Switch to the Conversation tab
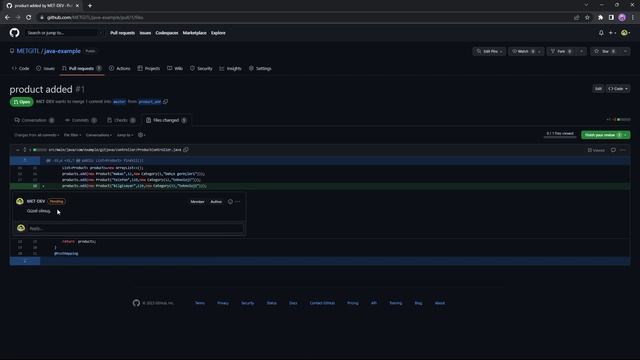 pyautogui.click(x=34, y=120)
